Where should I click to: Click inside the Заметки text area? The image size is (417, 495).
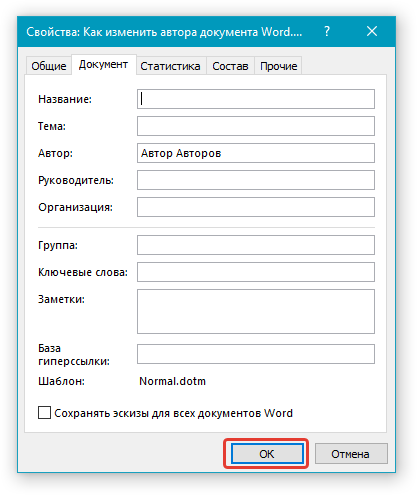pos(256,311)
